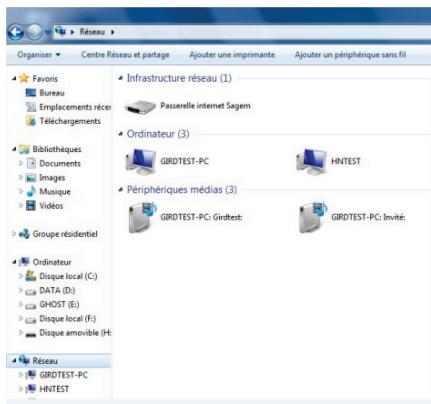Expand the Vidéos library
431x404 pixels.
pos(21,206)
